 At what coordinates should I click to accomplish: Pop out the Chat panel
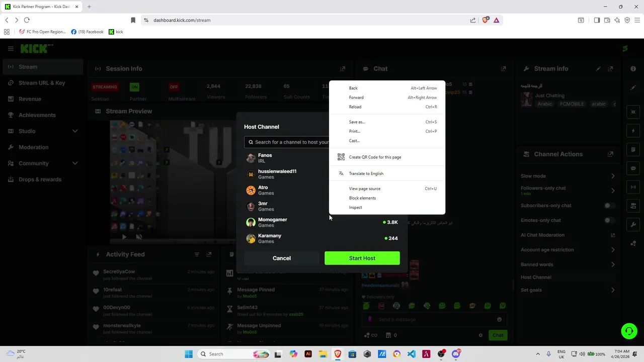[503, 69]
